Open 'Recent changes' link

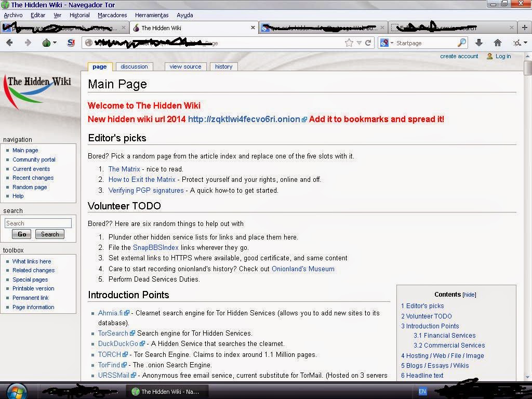point(33,178)
